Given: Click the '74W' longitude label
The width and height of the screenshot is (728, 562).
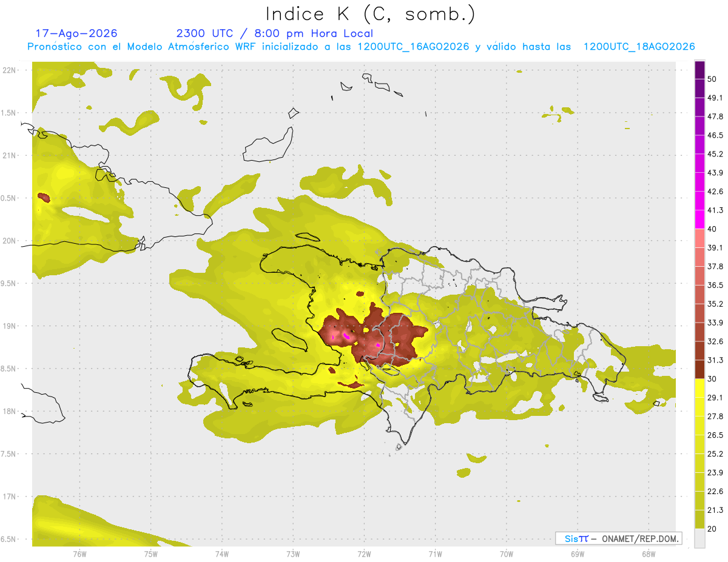Looking at the screenshot, I should [221, 554].
